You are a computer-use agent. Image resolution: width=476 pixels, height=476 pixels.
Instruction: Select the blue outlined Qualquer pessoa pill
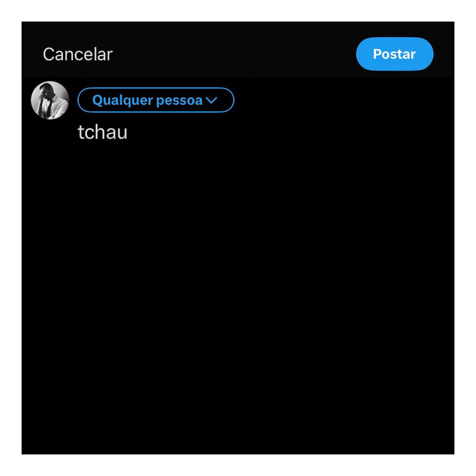coord(155,100)
